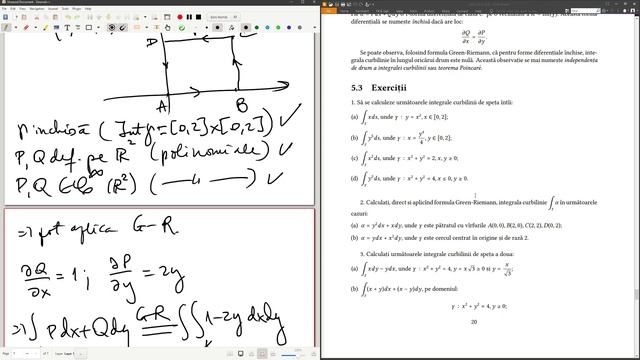Pick the dark green color swatch
The height and width of the screenshot is (360, 640).
point(257,28)
